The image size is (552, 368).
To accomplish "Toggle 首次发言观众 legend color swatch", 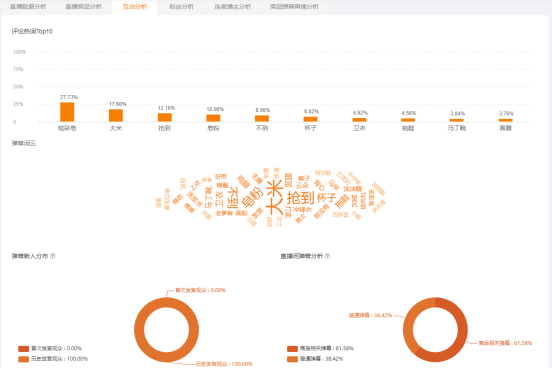I will [24, 349].
